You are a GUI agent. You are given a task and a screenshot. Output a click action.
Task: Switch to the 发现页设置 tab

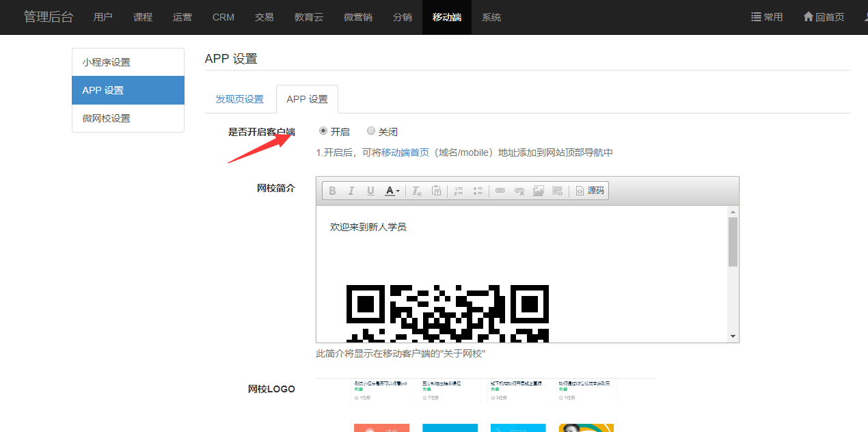(x=239, y=99)
